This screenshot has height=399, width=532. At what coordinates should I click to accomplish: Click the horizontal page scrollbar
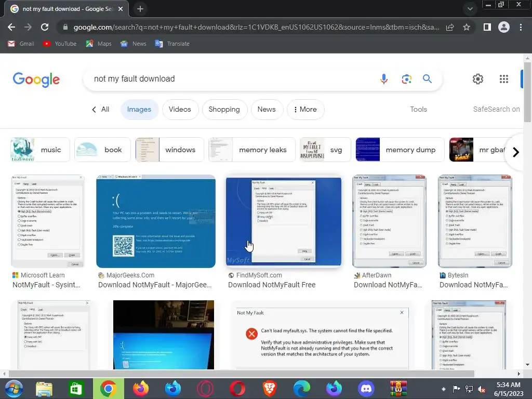pos(241,374)
